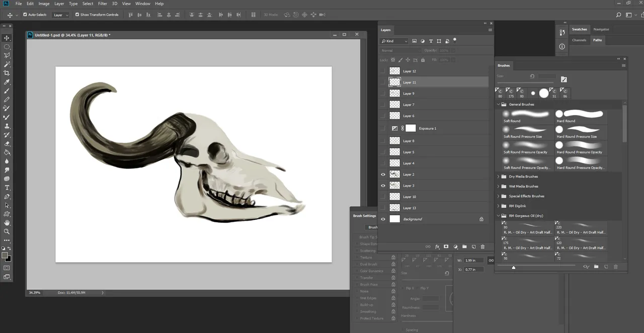Show Exposure 1 layer visibility box
644x333 pixels.
383,128
